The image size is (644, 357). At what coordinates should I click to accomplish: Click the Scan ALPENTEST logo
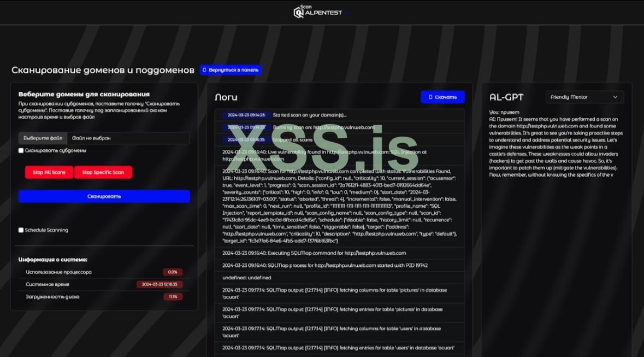322,12
